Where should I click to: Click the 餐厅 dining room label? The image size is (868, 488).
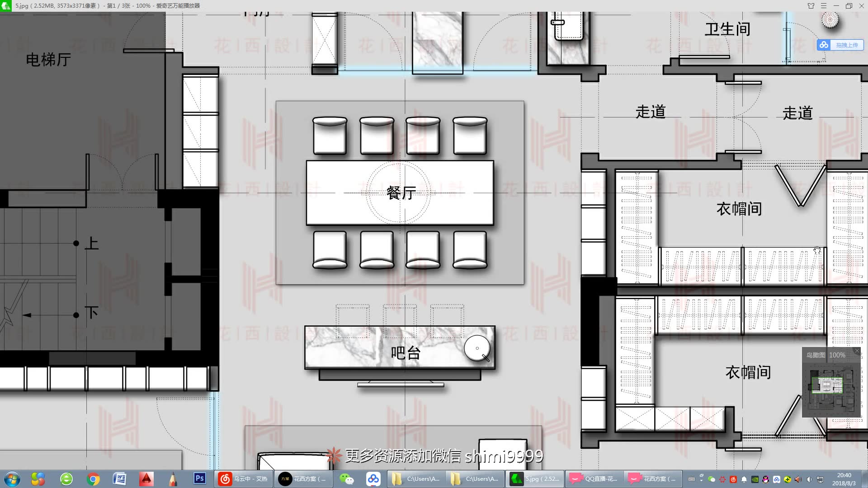[x=401, y=193]
